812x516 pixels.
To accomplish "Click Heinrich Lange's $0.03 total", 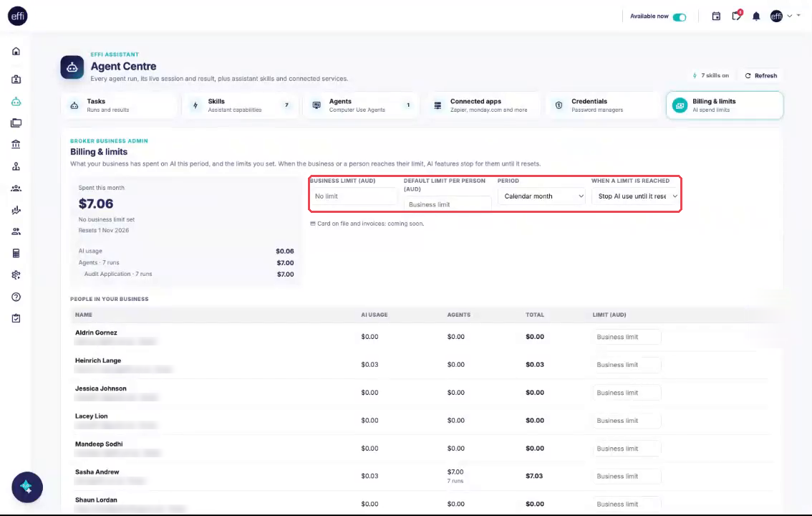I will (x=534, y=365).
